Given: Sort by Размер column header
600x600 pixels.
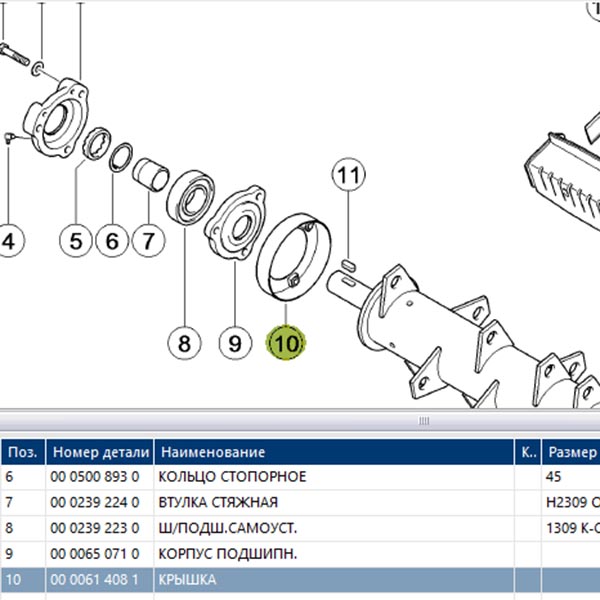Looking at the screenshot, I should tap(571, 452).
